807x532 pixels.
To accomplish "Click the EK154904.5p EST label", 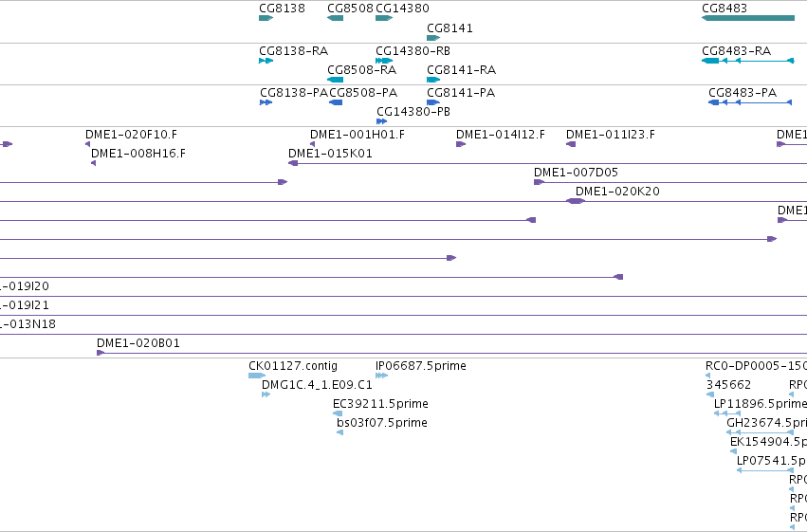I will click(x=768, y=442).
